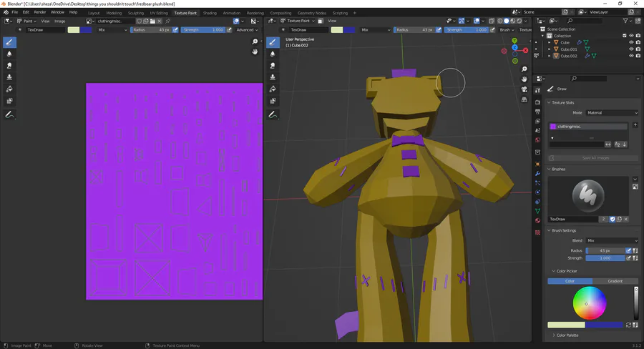The height and width of the screenshot is (349, 644).
Task: Select the Mask tool in 3D viewport
Action: [x=273, y=101]
